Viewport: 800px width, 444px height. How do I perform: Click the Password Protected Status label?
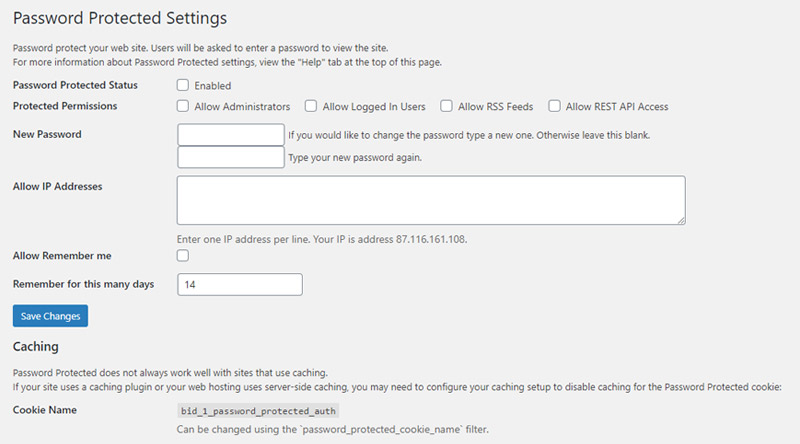(75, 85)
